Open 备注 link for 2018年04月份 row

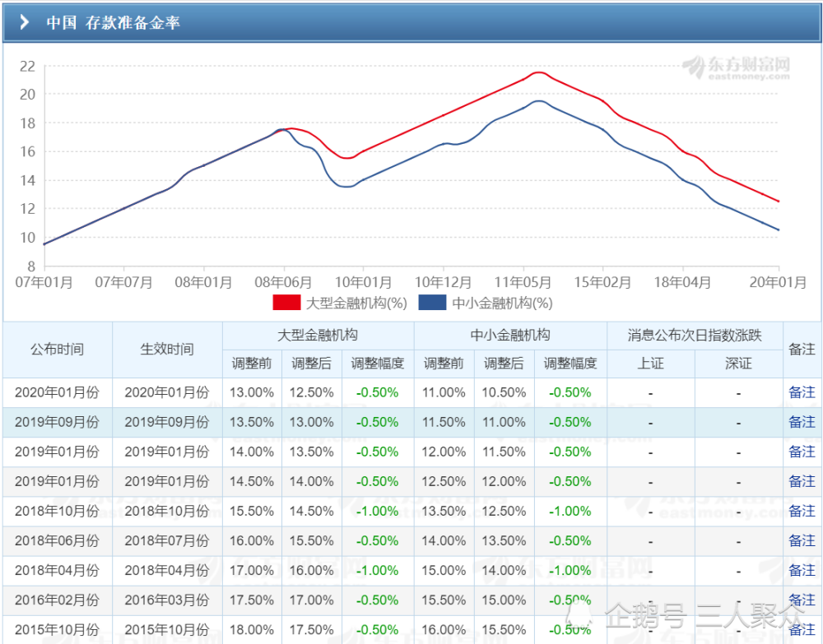pyautogui.click(x=802, y=571)
